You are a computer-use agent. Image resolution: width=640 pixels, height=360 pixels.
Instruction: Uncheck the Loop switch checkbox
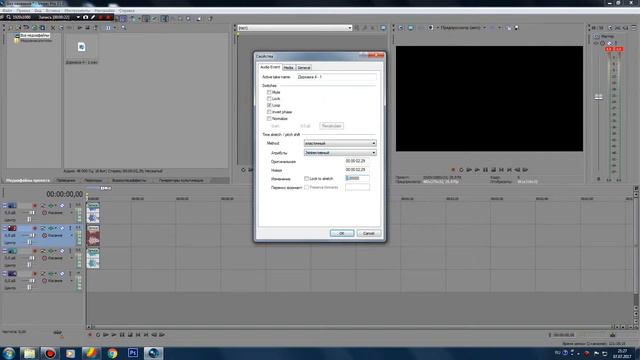point(269,105)
